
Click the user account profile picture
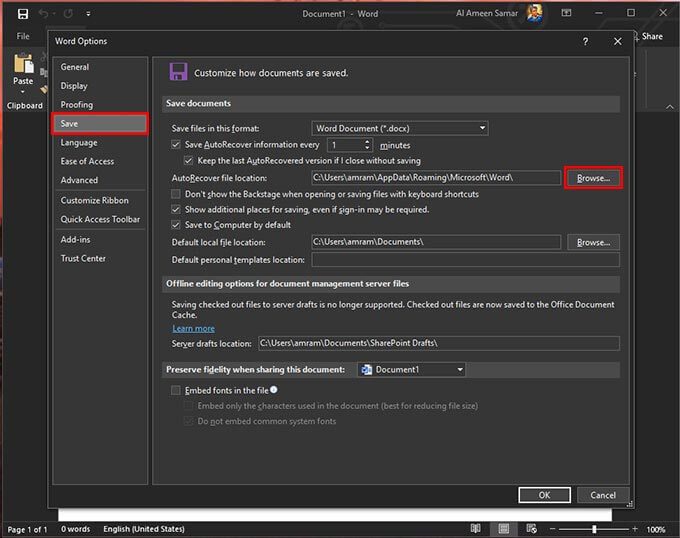click(534, 13)
